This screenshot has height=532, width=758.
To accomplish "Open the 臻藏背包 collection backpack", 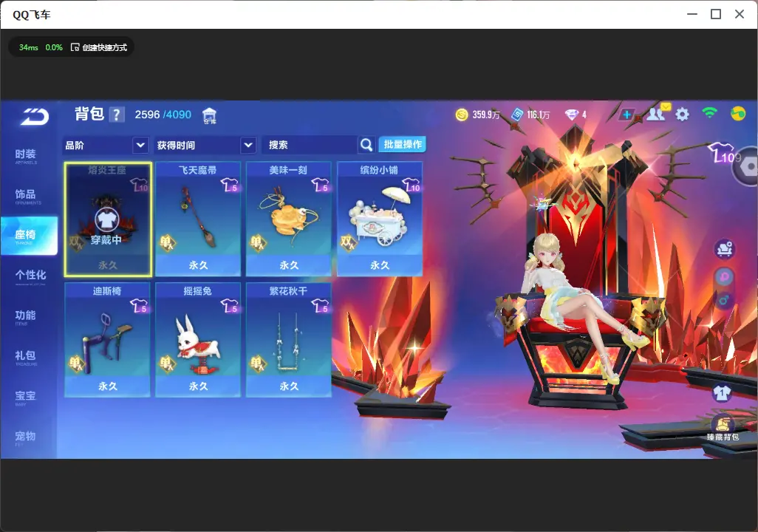I will tap(723, 428).
